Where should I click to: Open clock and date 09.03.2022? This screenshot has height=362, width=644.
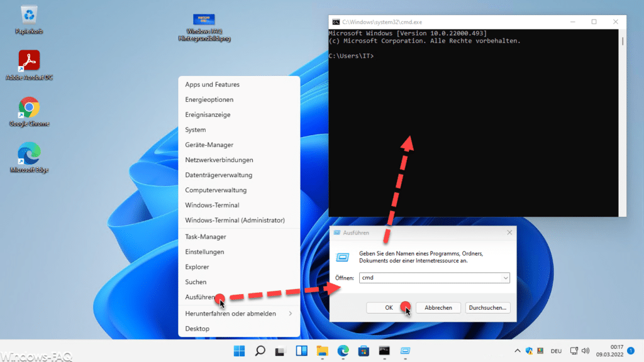pos(609,351)
